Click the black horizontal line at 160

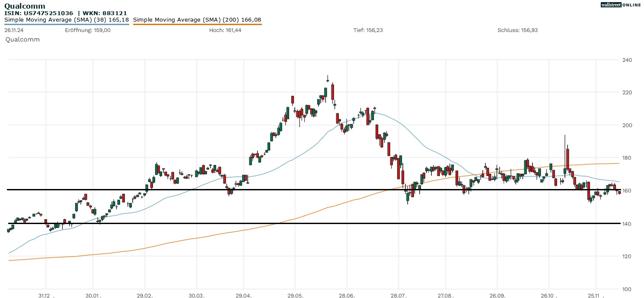tap(303, 189)
